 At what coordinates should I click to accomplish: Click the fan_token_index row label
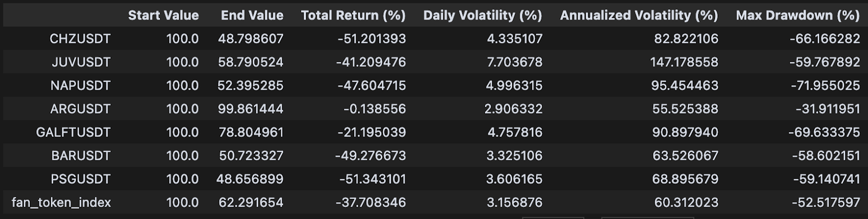(x=61, y=202)
